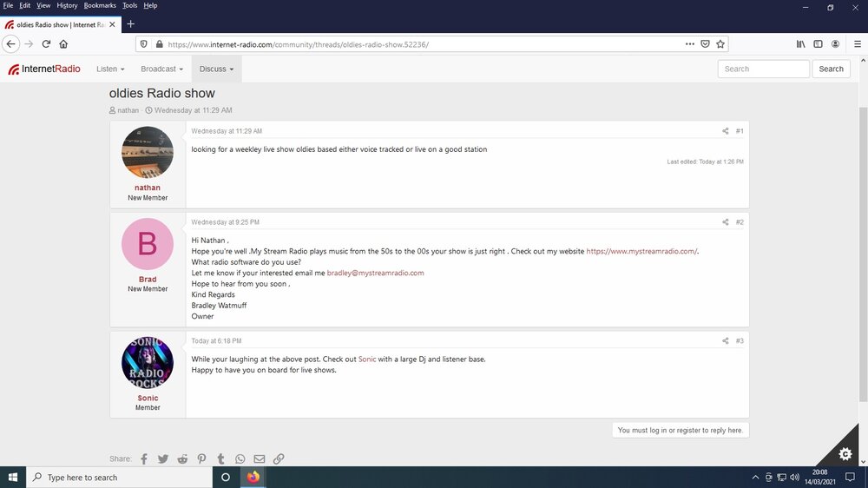Click Sonic Radio Rocks avatar
This screenshot has width=868, height=488.
click(148, 362)
